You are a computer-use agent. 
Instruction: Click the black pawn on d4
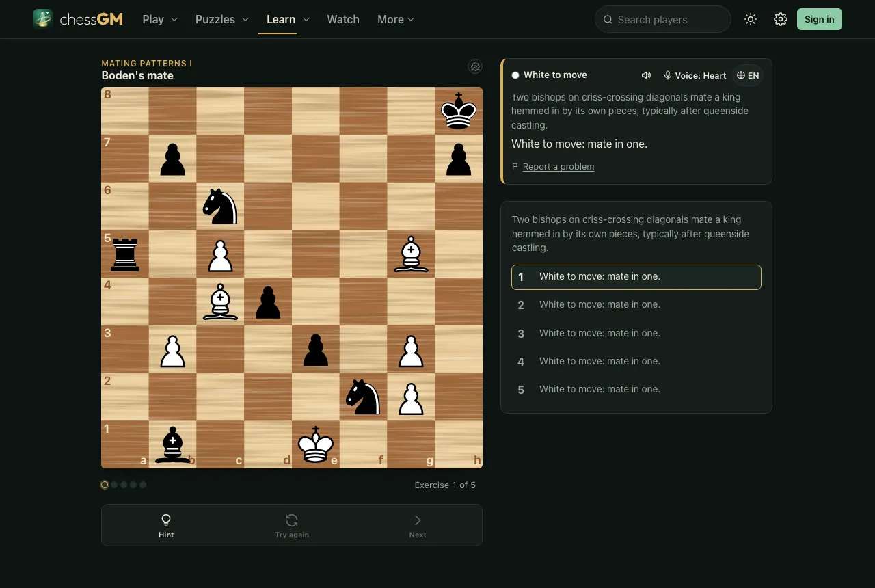[x=268, y=302]
